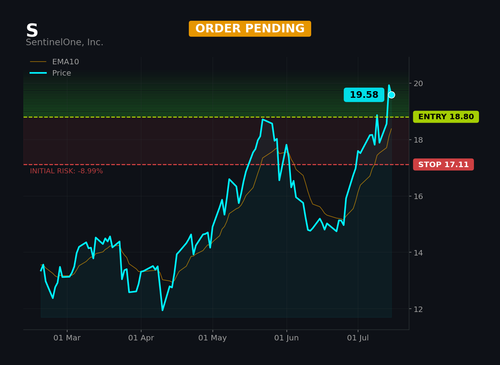Click the current price dot marker
500x365 pixels.
click(392, 95)
